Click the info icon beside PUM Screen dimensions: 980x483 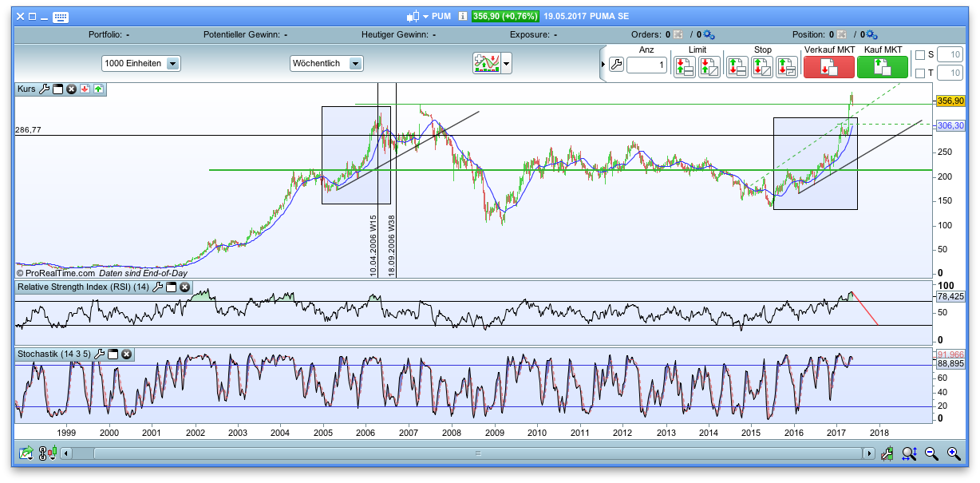coord(463,16)
